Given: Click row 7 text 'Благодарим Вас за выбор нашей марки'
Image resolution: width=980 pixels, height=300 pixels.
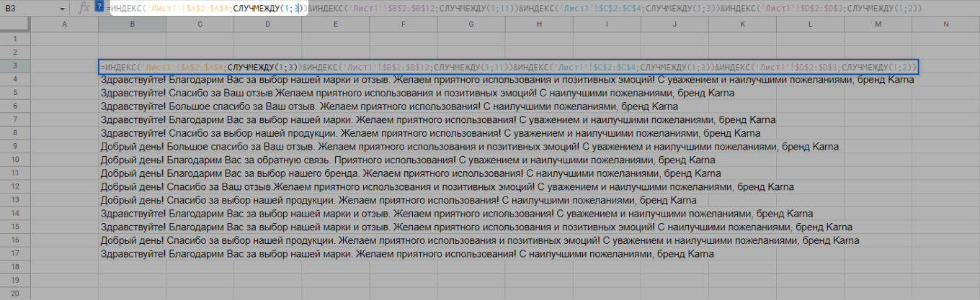Looking at the screenshot, I should point(260,120).
